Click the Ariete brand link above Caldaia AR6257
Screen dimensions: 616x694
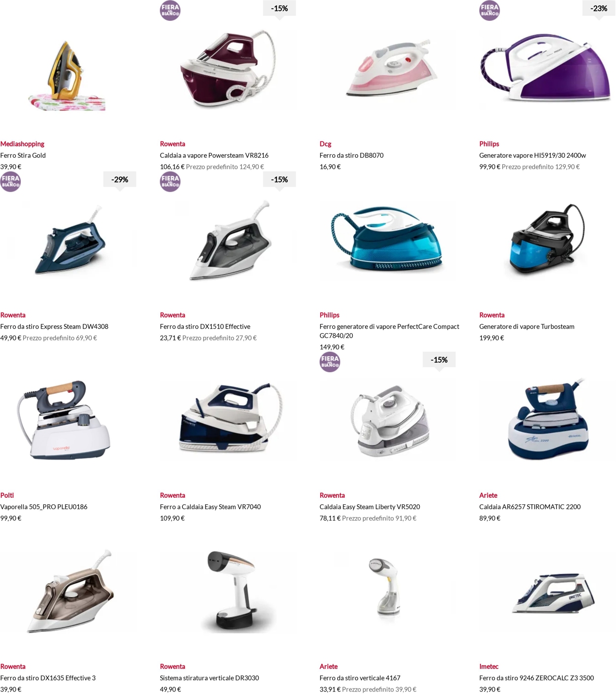click(x=488, y=495)
